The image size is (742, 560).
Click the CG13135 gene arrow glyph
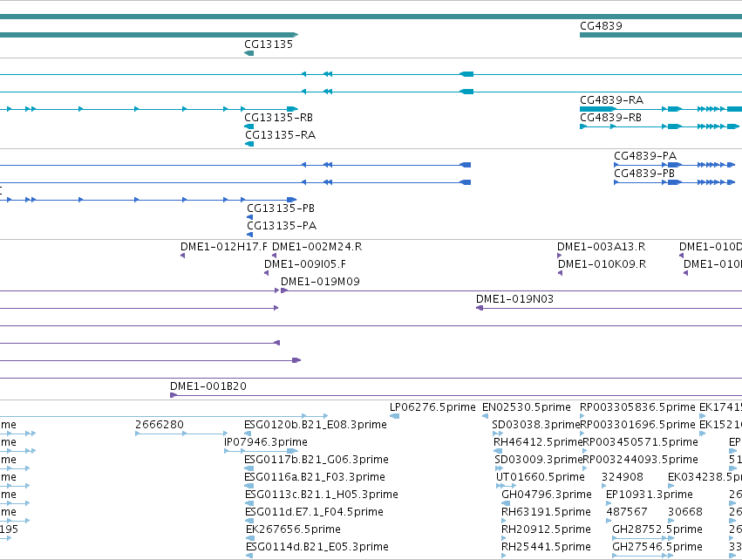tap(248, 53)
